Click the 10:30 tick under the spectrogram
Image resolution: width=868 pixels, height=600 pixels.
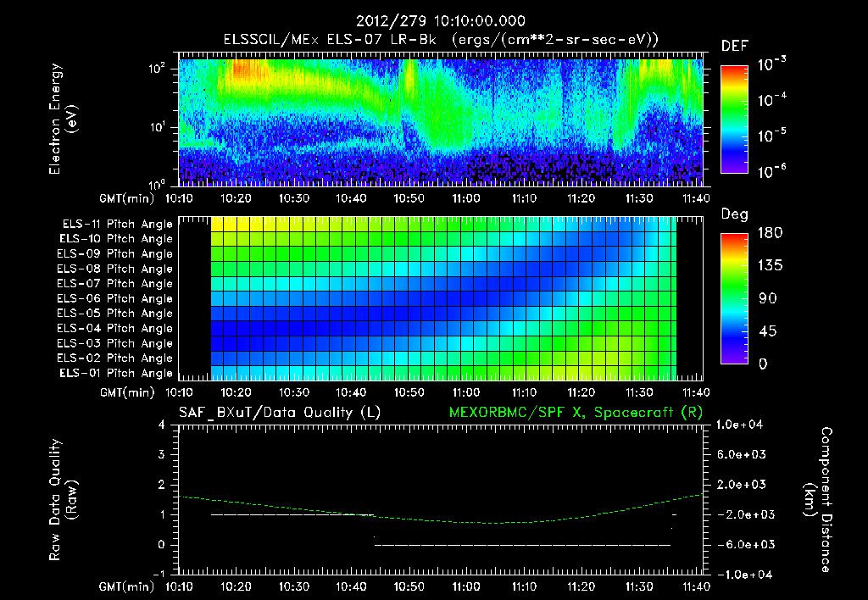coord(293,198)
